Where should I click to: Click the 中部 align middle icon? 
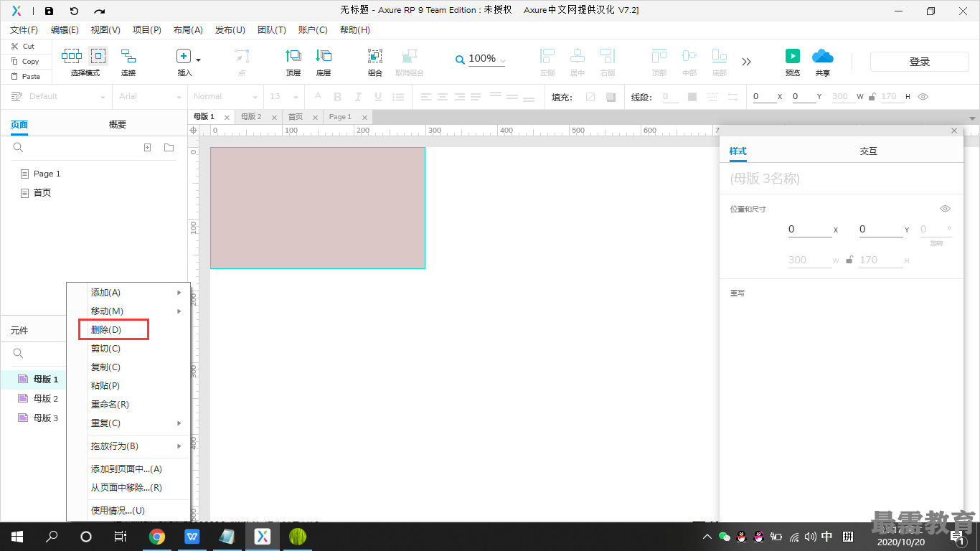pyautogui.click(x=689, y=56)
